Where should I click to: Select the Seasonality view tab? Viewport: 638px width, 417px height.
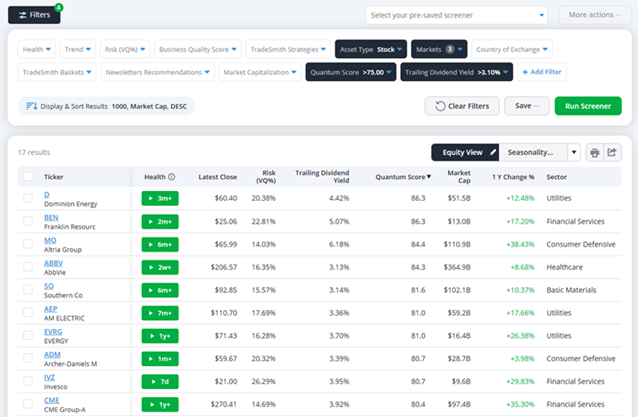click(533, 153)
